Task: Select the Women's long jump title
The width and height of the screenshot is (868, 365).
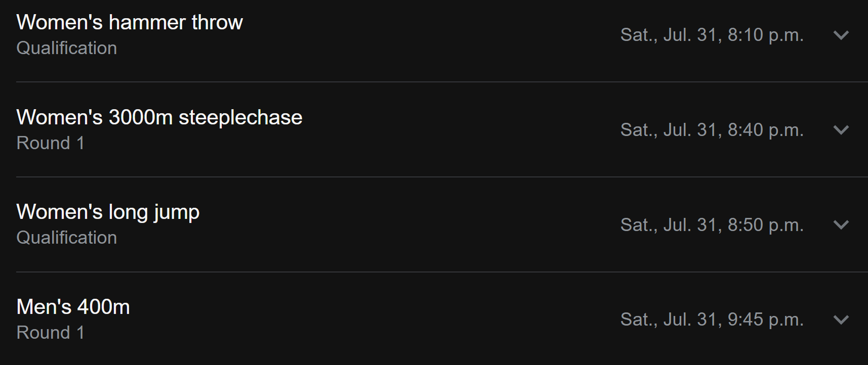Action: click(108, 212)
